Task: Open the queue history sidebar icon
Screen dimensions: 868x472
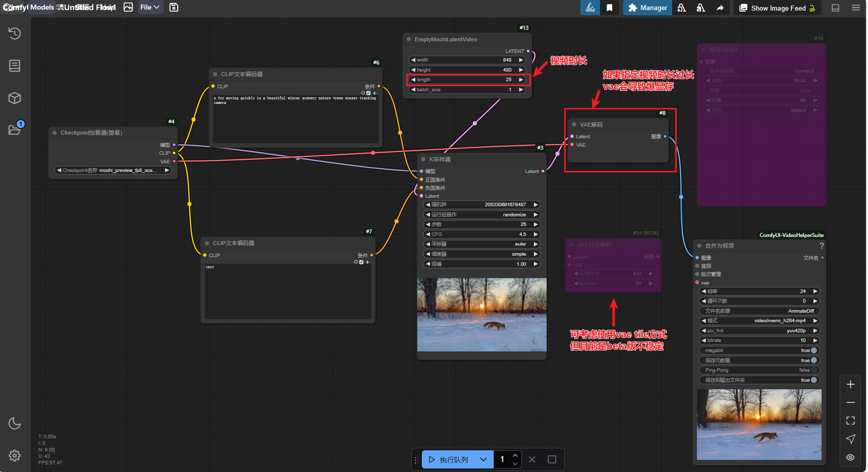Action: coord(15,34)
